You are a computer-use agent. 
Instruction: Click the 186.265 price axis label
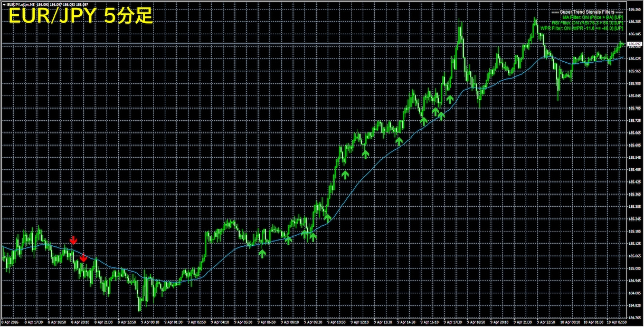pos(634,9)
